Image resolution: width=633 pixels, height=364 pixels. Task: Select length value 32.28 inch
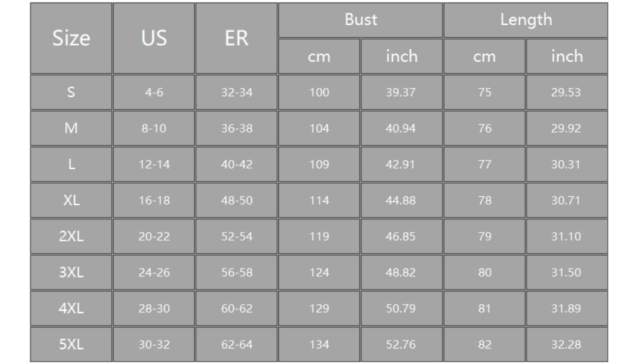(567, 345)
